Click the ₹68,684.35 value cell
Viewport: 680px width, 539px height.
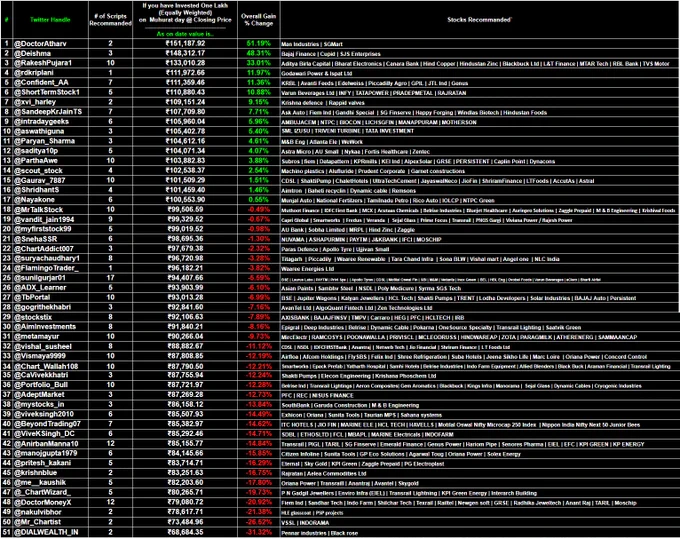(185, 532)
